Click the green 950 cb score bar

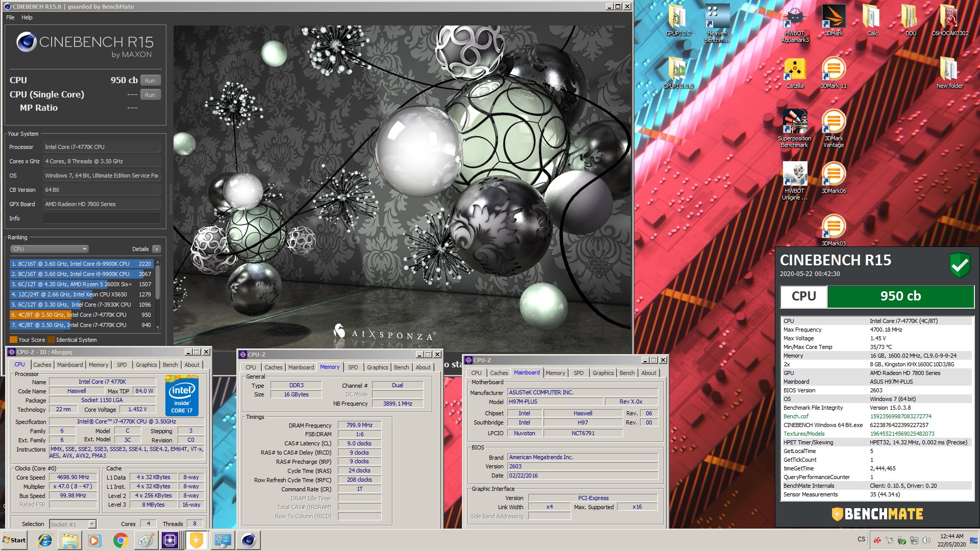[x=900, y=296]
